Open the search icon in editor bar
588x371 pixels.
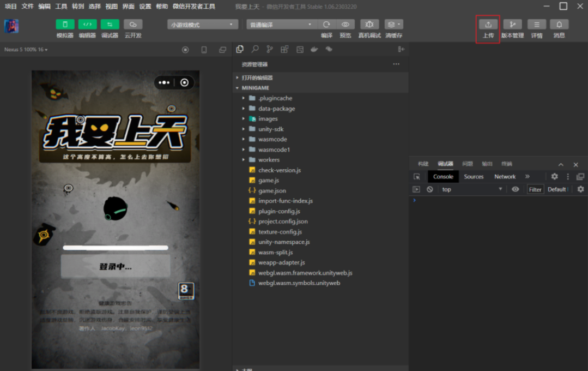point(255,49)
